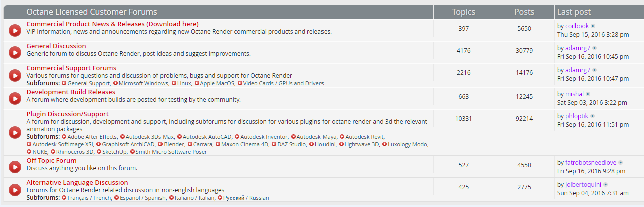
Task: Click the forum icon beside Off Topic Forum
Action: pos(15,167)
